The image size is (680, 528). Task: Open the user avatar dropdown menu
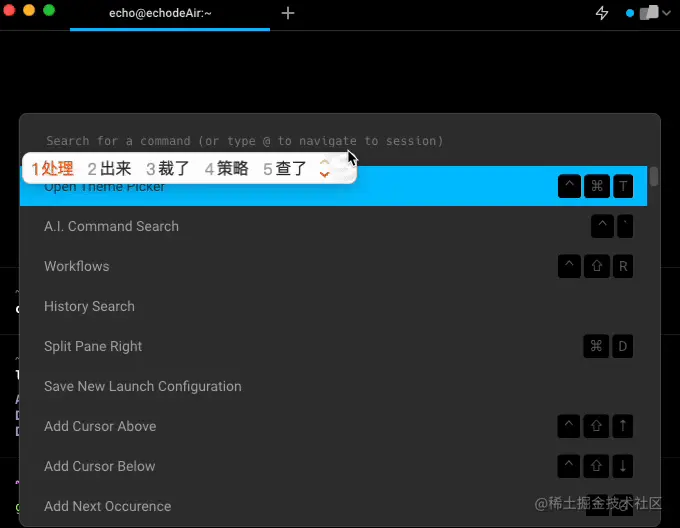654,13
